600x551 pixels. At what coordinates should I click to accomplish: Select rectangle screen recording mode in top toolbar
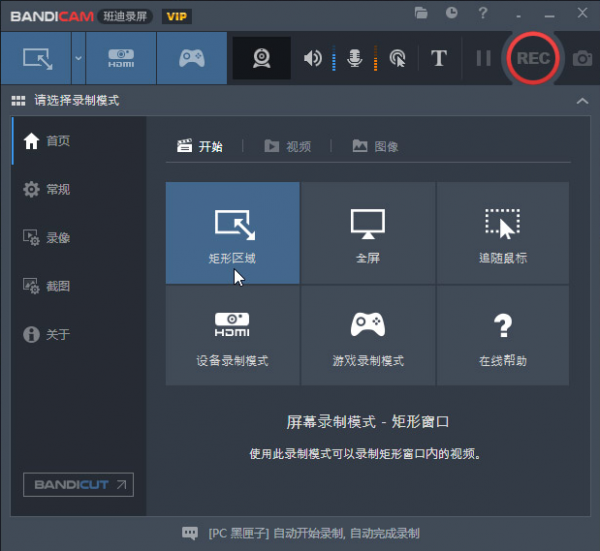36,58
